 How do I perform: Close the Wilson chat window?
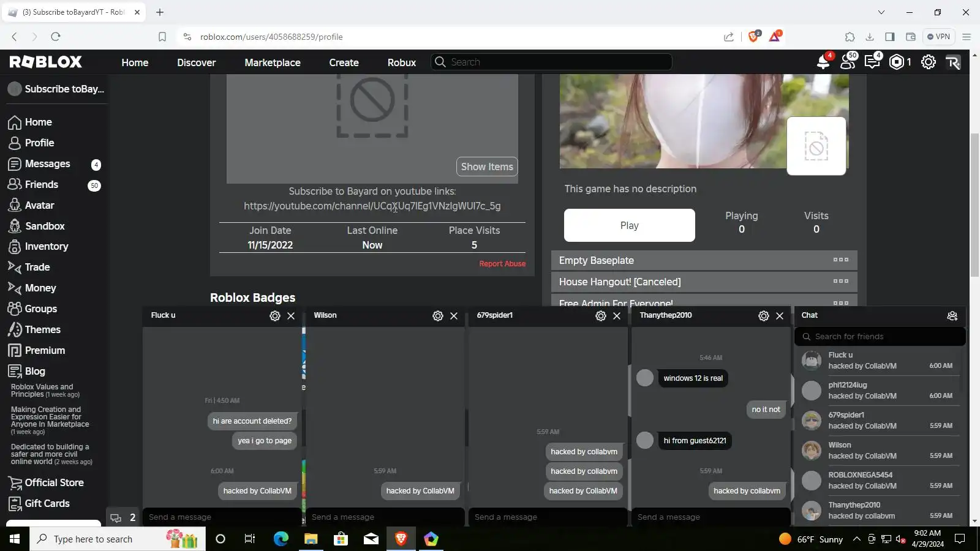[x=454, y=316]
